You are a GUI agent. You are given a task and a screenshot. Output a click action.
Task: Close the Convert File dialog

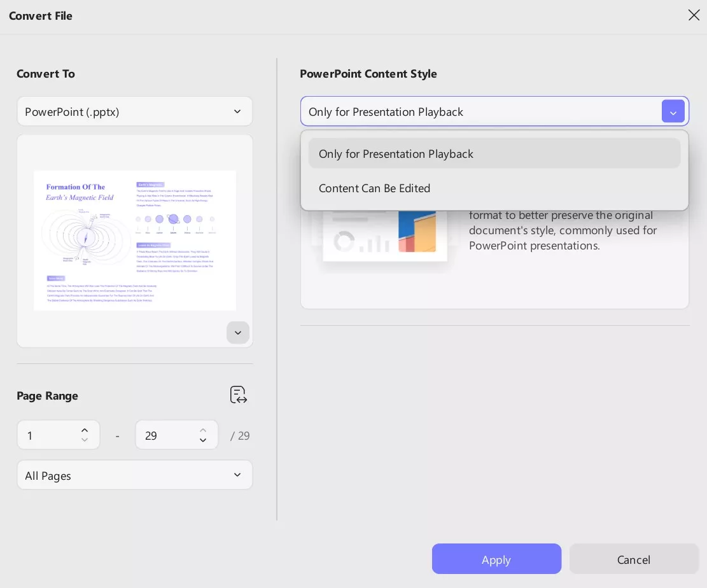(694, 15)
